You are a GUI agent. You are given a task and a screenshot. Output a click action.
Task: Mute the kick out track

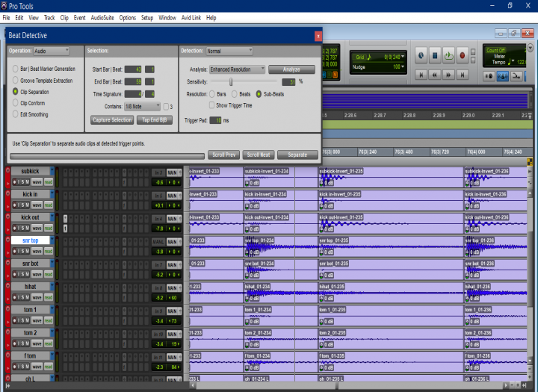(x=27, y=228)
